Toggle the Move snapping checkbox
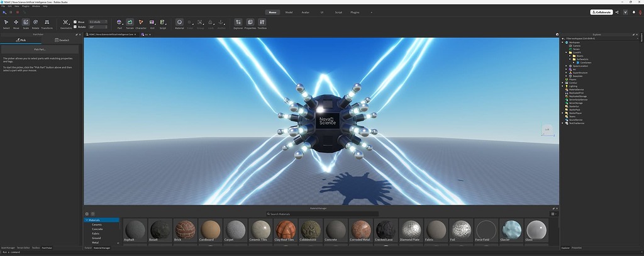Viewport: 644px width, 256px height. pos(75,22)
